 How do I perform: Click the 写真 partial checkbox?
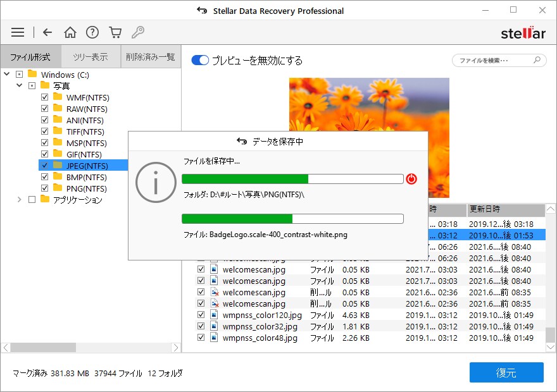(x=32, y=85)
